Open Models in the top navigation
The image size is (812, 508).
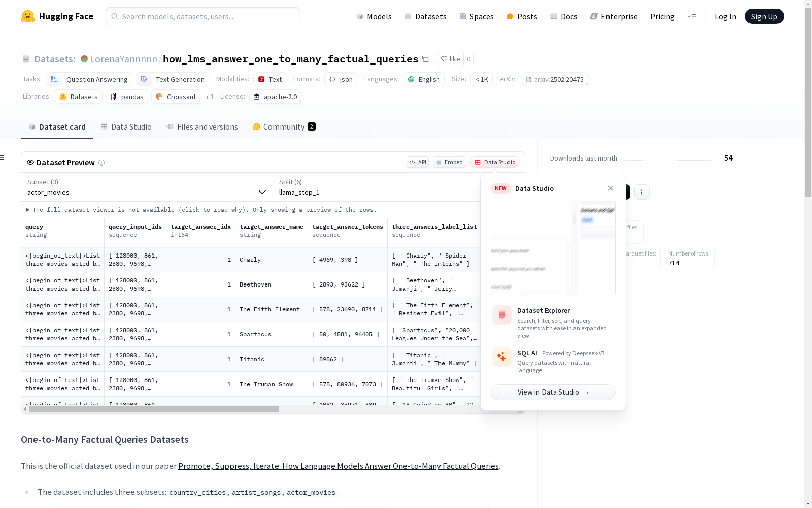[x=374, y=16]
